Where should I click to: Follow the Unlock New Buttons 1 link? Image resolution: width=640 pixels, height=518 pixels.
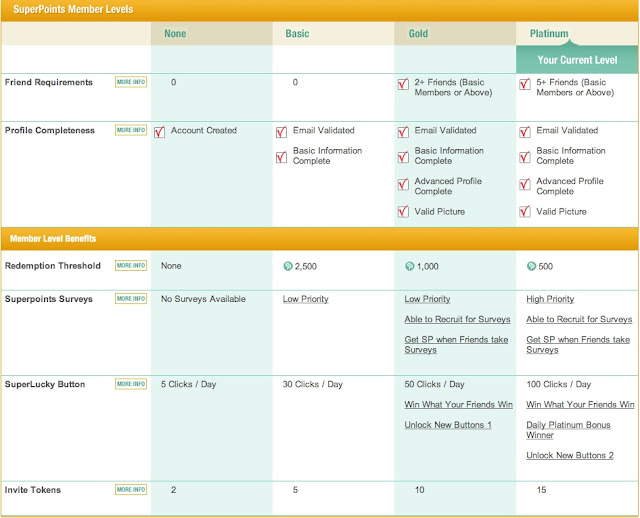[448, 425]
